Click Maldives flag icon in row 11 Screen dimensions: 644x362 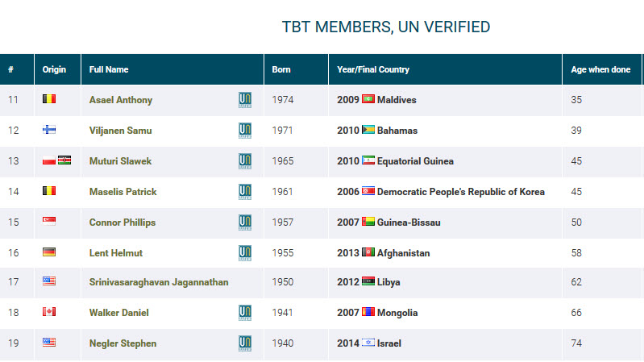click(x=369, y=100)
